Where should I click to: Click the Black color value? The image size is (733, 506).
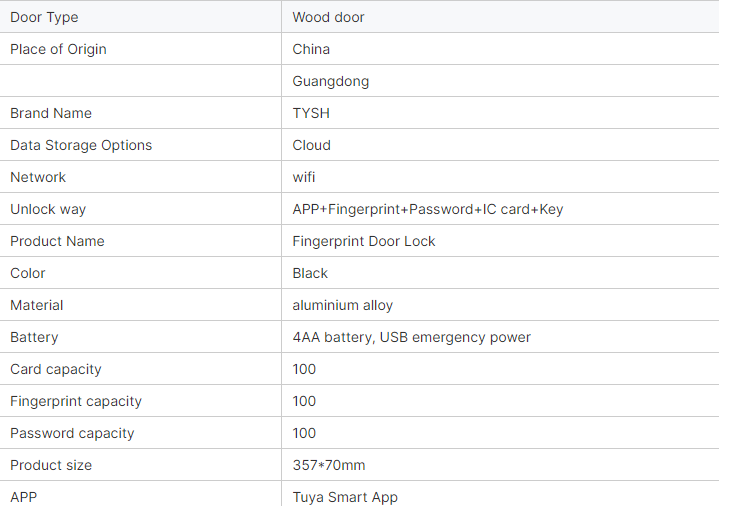pyautogui.click(x=310, y=273)
